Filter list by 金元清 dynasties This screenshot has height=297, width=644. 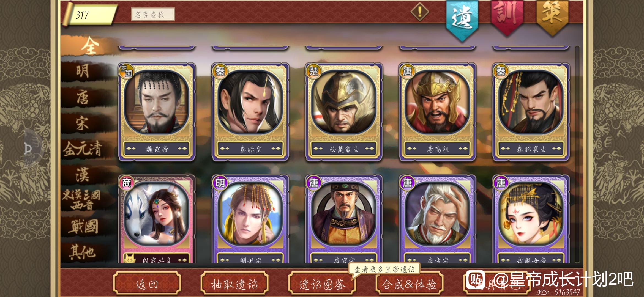83,149
